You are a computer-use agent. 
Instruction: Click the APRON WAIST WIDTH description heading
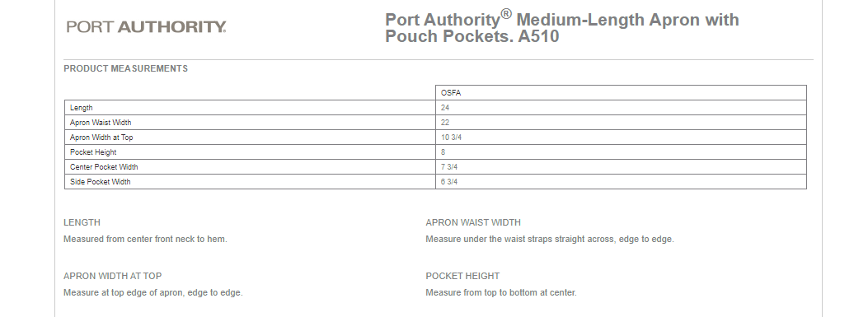[473, 222]
